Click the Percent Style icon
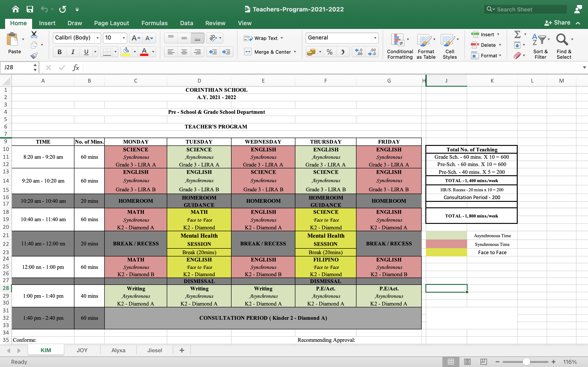This screenshot has height=367, width=588. pyautogui.click(x=329, y=52)
